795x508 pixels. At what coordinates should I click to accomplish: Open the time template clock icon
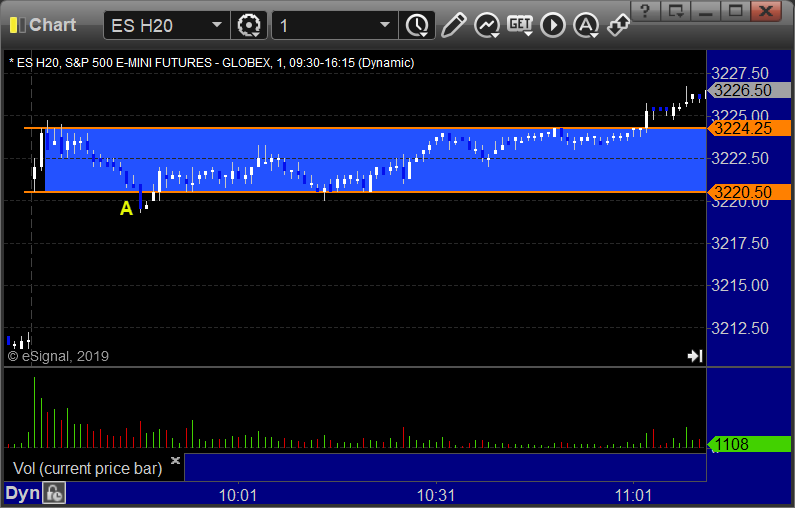[x=417, y=25]
